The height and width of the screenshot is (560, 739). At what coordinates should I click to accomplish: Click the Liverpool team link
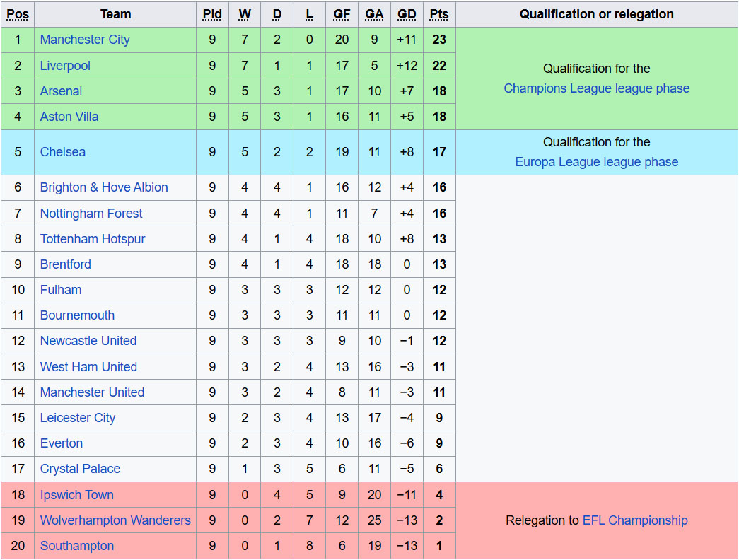click(x=65, y=66)
